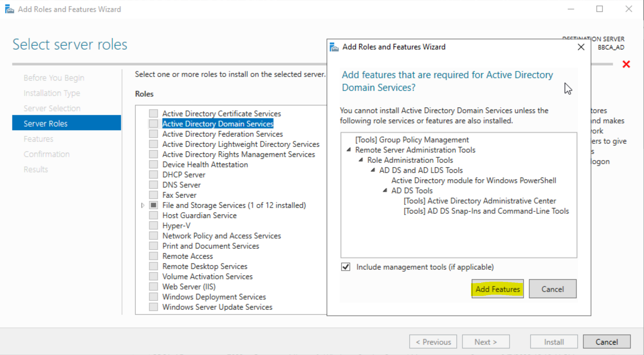Enable the DNS Server role checkbox
The height and width of the screenshot is (355, 644).
pos(153,184)
